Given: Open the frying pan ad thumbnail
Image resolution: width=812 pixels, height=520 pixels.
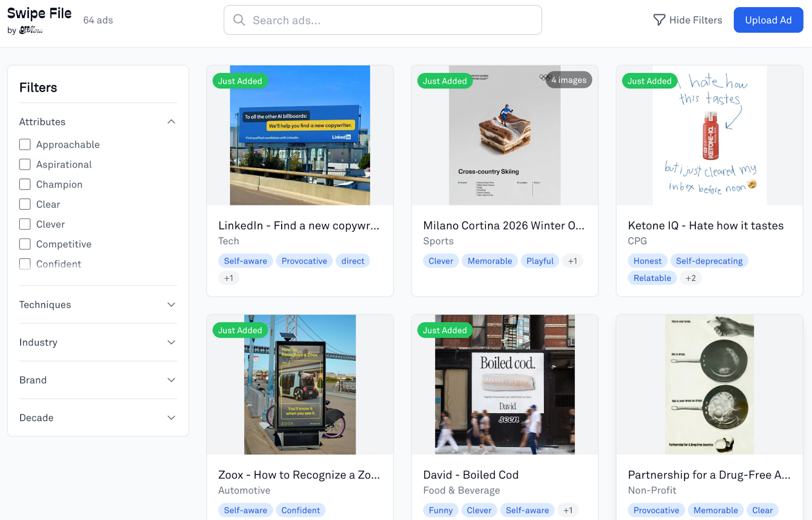Looking at the screenshot, I should tap(709, 384).
